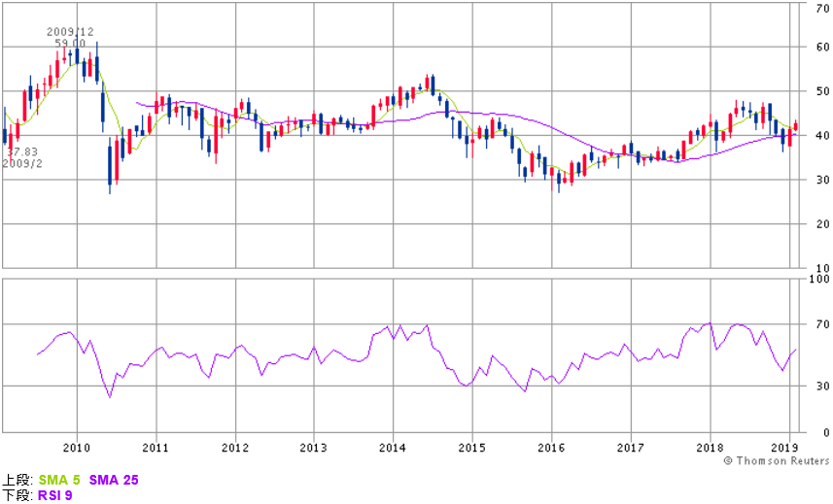833x504 pixels.
Task: Click the 2018 year axis label
Action: coord(710,448)
